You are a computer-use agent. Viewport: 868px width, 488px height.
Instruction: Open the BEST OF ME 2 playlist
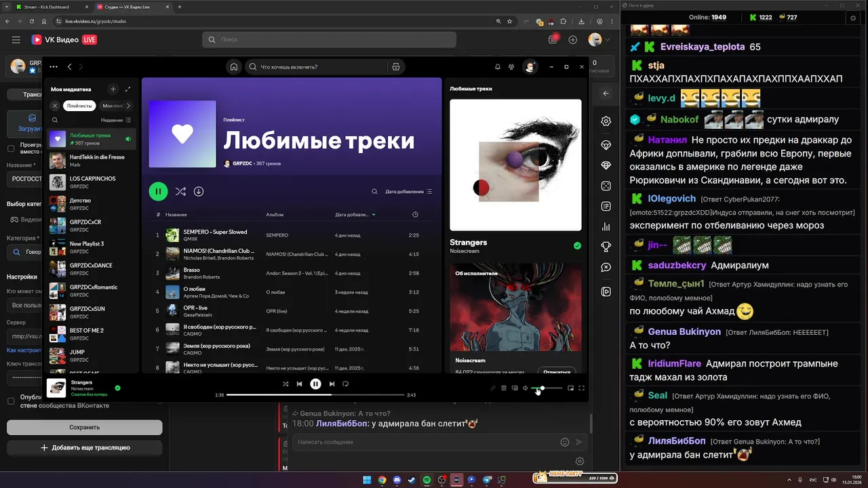point(92,334)
